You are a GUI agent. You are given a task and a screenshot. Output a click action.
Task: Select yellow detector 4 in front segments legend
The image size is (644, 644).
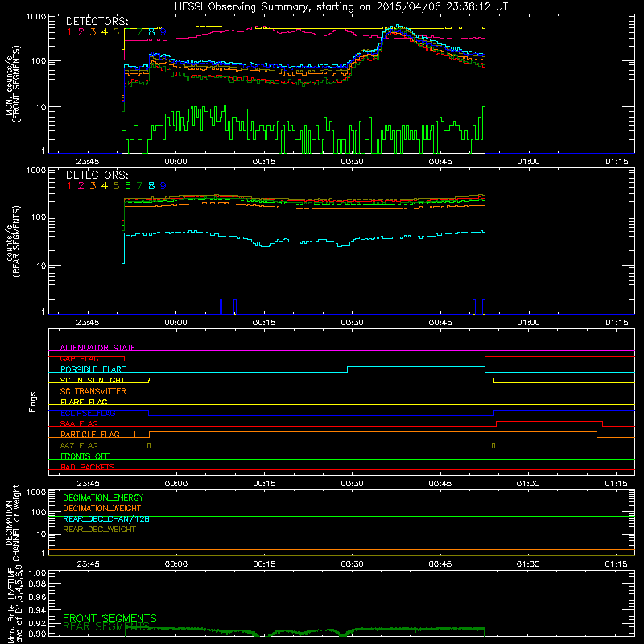[x=105, y=32]
